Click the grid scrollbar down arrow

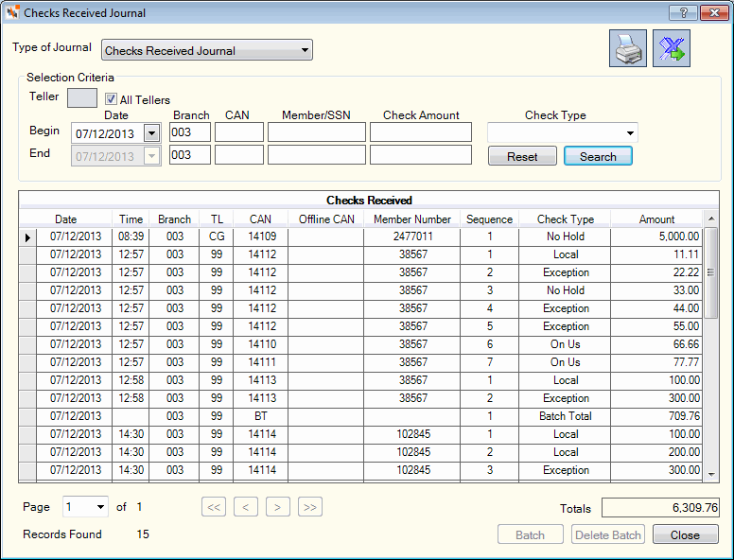[x=711, y=475]
